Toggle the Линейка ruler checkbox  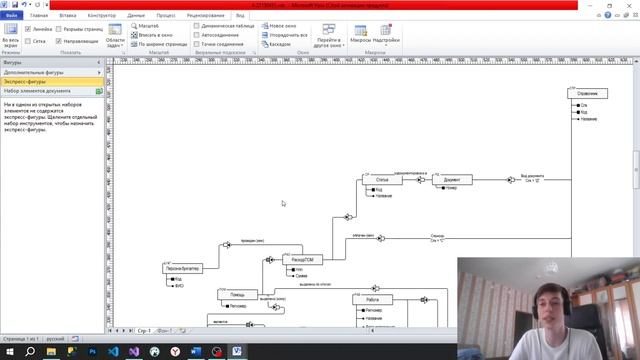(x=28, y=29)
